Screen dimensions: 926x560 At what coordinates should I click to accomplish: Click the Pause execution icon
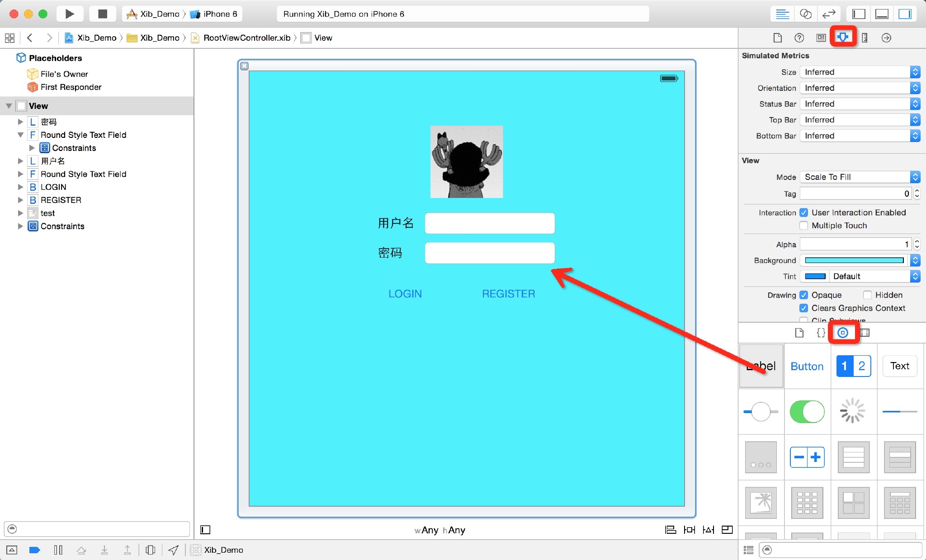[58, 550]
